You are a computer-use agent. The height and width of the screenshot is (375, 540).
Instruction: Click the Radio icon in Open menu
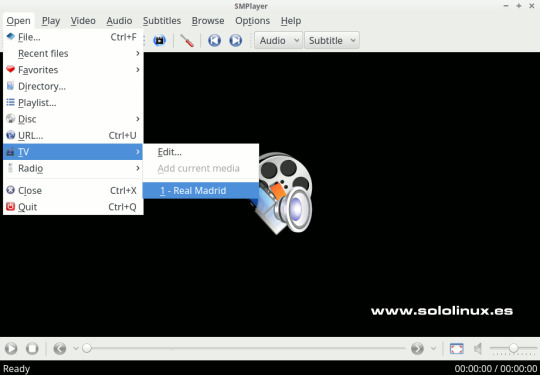click(x=11, y=168)
